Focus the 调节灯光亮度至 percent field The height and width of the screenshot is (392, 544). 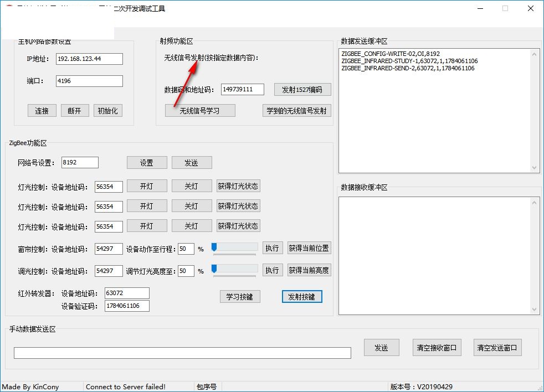tap(186, 271)
